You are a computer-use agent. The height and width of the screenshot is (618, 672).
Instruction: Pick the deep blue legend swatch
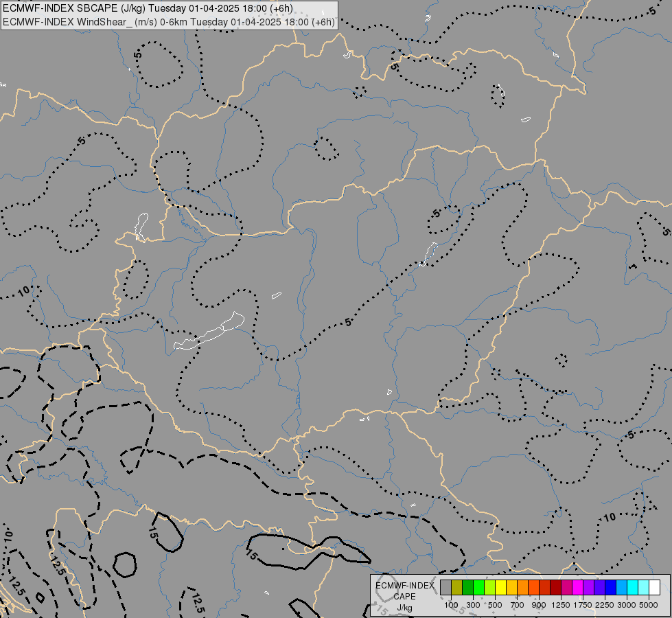[x=611, y=588]
